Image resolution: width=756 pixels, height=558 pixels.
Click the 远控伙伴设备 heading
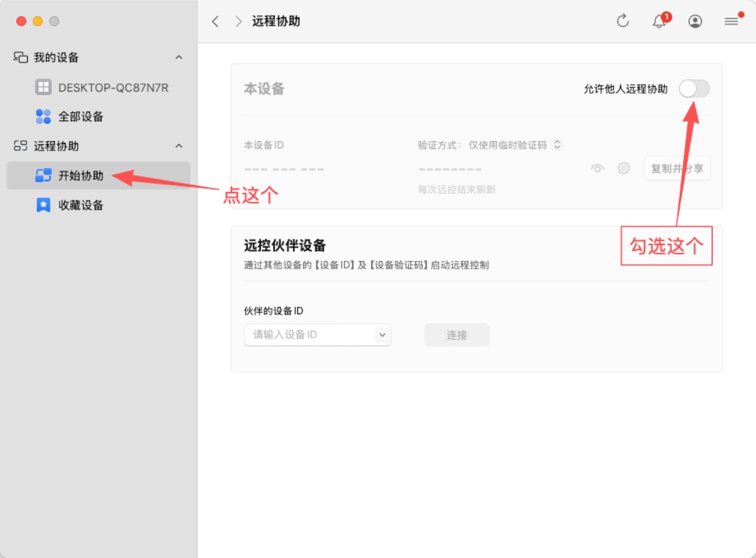pyautogui.click(x=285, y=245)
